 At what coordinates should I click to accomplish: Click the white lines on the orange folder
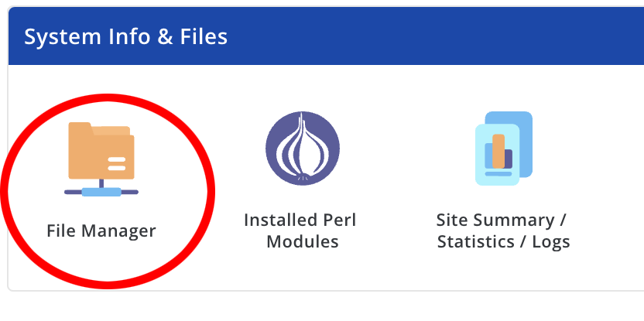pyautogui.click(x=117, y=163)
